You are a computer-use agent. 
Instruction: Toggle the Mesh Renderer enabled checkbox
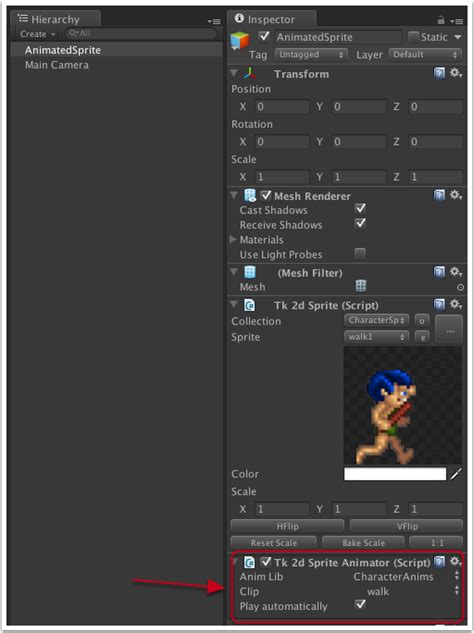(x=265, y=195)
